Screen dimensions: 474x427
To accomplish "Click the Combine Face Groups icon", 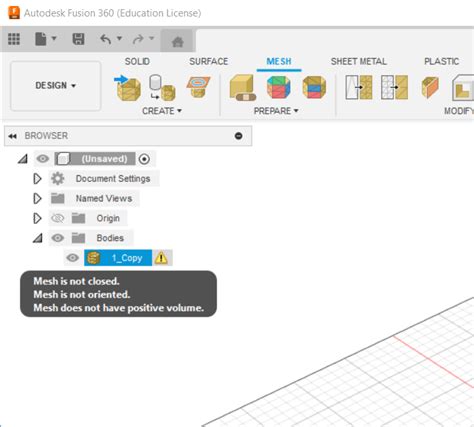I will 314,87.
